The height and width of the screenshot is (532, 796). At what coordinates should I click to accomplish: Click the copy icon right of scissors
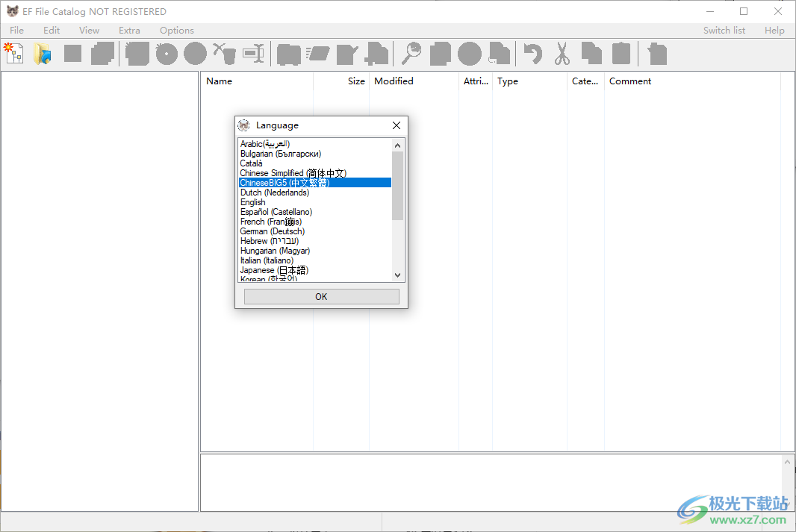coord(591,54)
